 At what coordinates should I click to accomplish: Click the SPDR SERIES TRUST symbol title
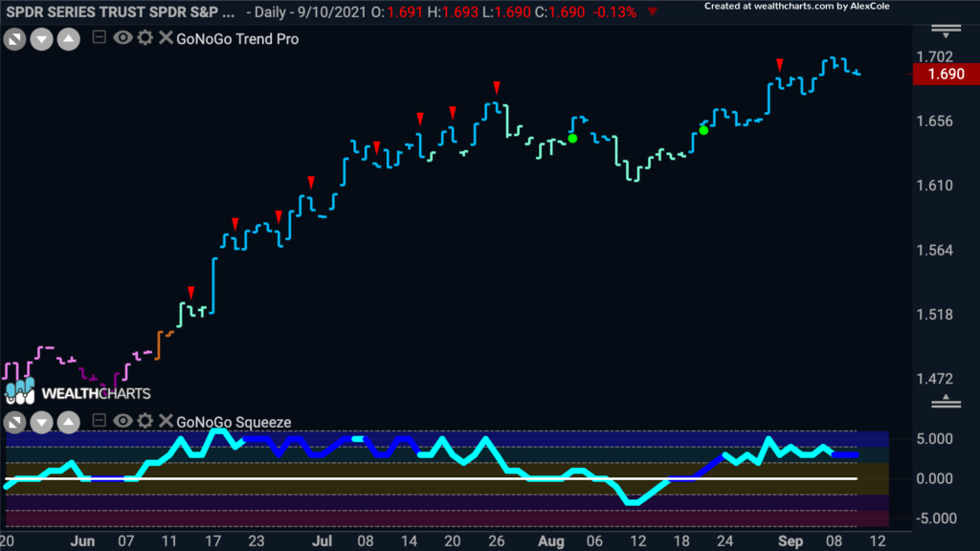coord(120,12)
